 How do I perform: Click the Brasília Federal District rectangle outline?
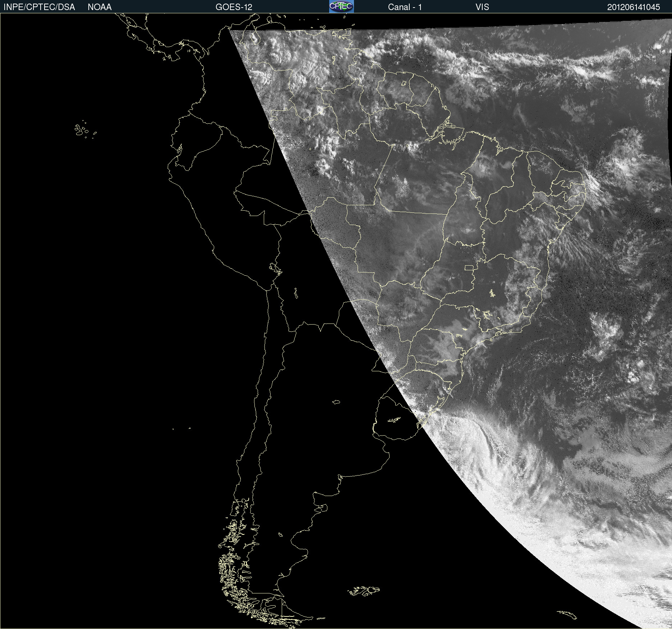[469, 267]
